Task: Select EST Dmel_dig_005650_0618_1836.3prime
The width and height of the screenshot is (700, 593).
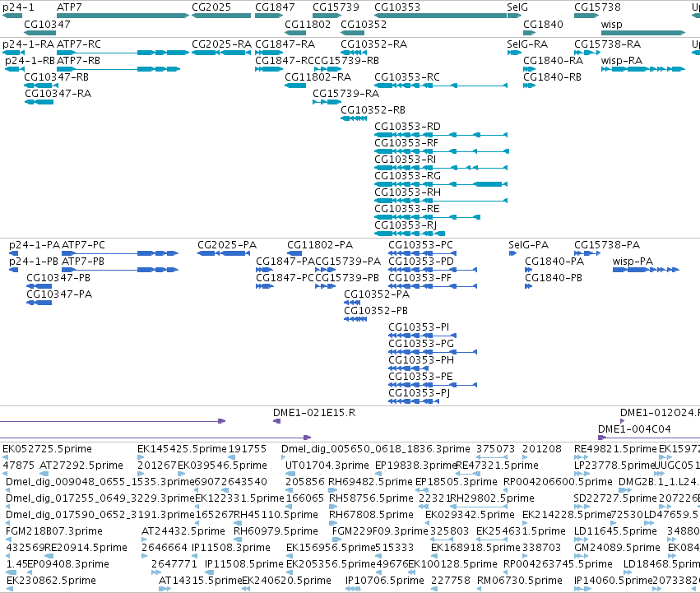Action: [375, 449]
